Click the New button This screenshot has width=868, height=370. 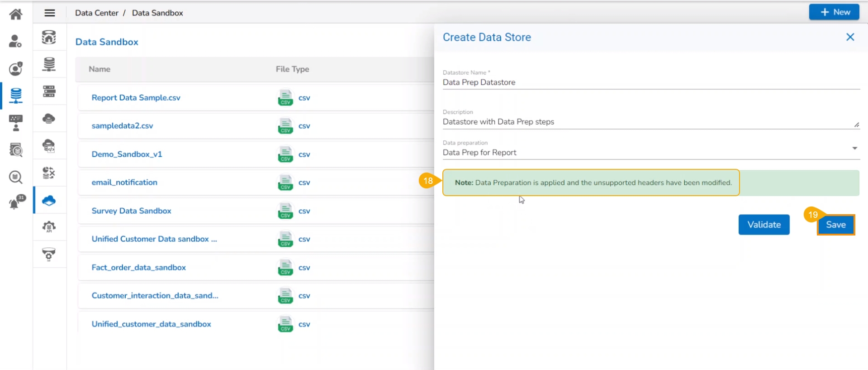tap(834, 12)
